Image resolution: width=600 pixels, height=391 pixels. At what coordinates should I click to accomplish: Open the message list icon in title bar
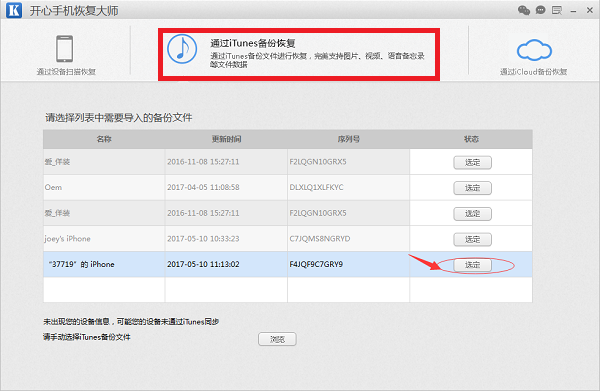coord(557,10)
